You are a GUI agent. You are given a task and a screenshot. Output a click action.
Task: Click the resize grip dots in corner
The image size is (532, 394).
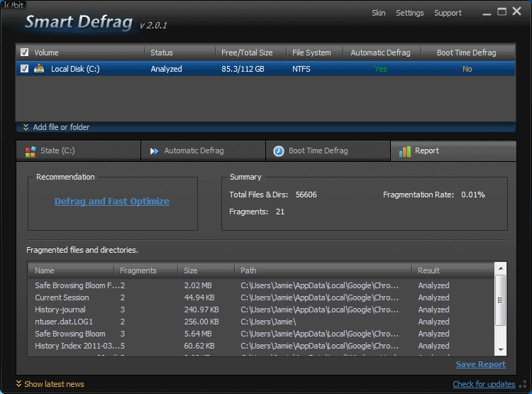(523, 384)
